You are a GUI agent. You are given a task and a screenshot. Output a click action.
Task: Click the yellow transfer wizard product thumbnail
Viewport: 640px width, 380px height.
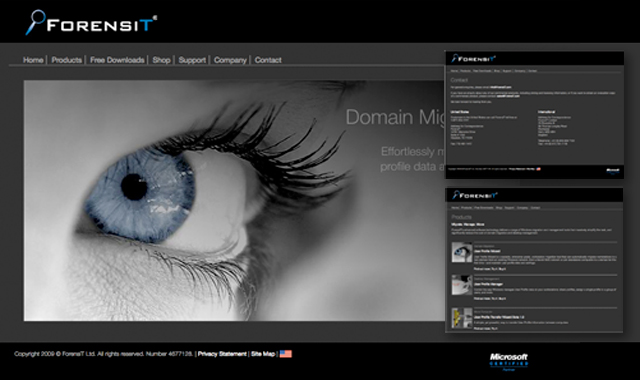tap(462, 318)
